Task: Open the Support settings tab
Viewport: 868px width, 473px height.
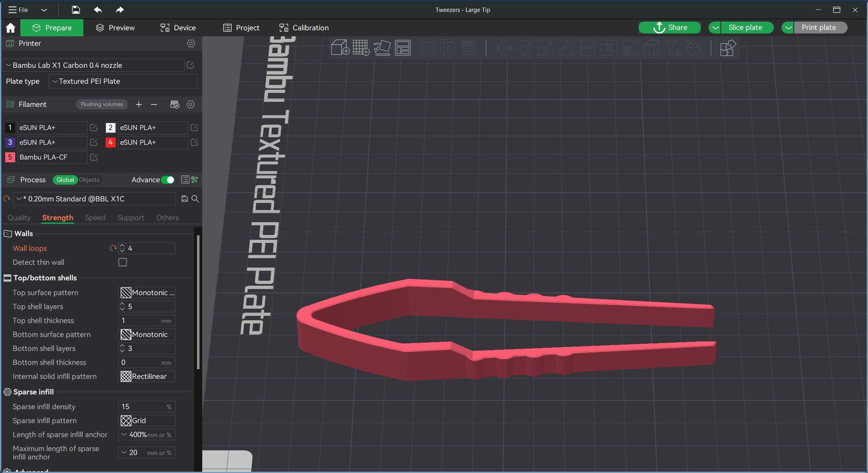Action: click(x=130, y=218)
